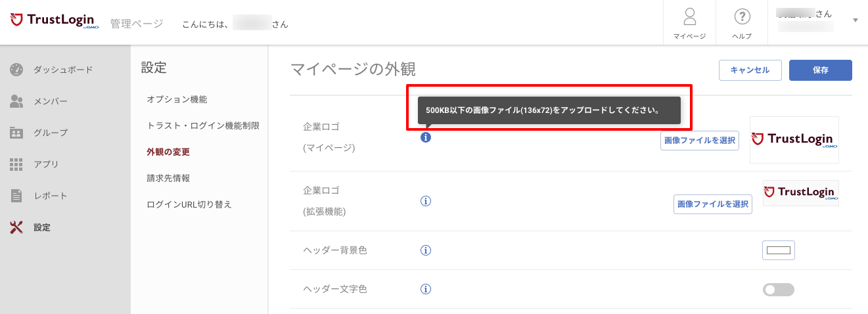The height and width of the screenshot is (314, 868).
Task: Click info icon beside 企業ロゴ (拡張機能)
Action: pos(425,201)
